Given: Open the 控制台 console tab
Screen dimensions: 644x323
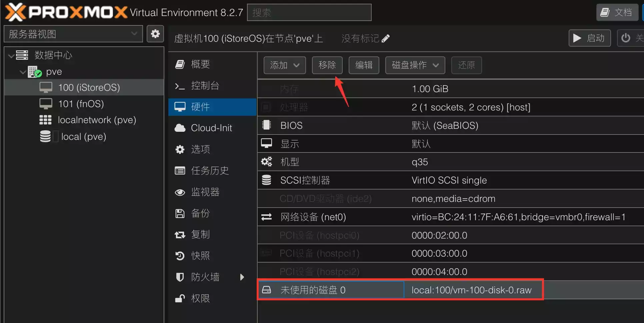Looking at the screenshot, I should [205, 86].
